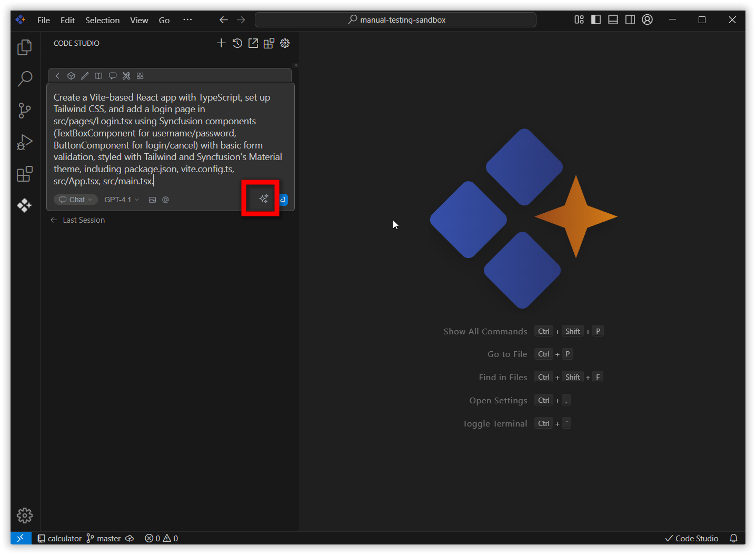Select the tools wrench icon above prompt

(126, 76)
